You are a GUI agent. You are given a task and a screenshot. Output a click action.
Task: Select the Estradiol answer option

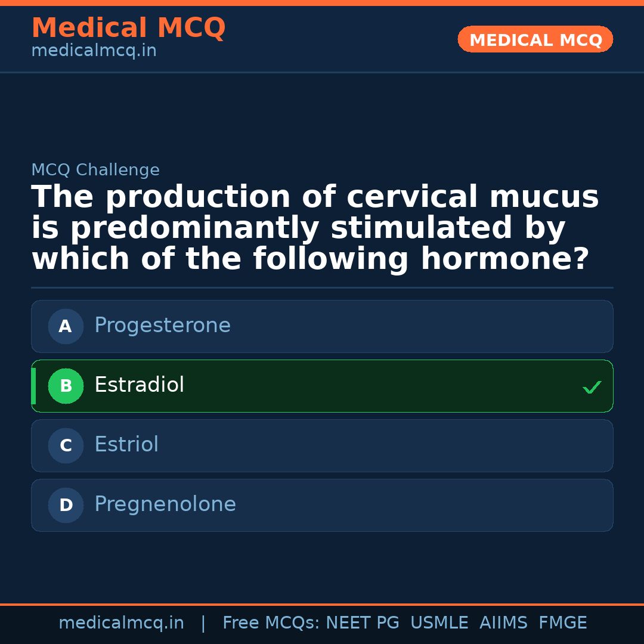pos(322,386)
